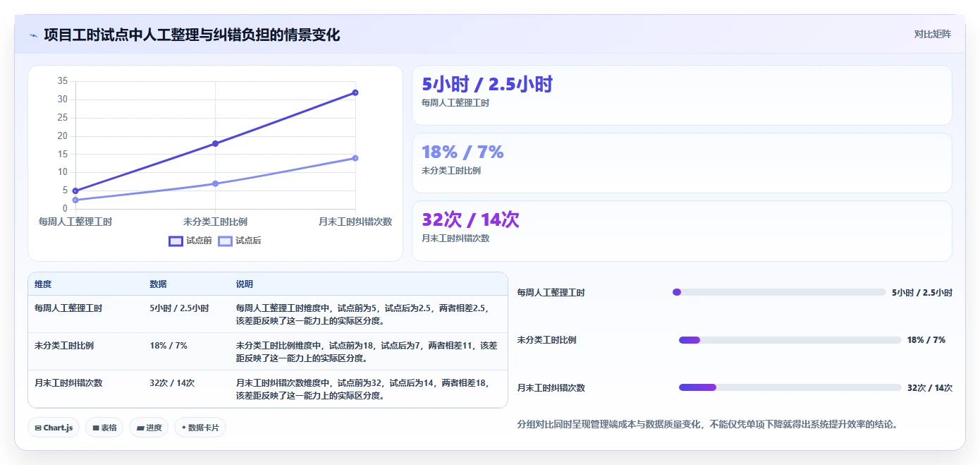This screenshot has height=465, width=980.
Task: Click the 未分类工时比例 table row cell
Action: [64, 346]
